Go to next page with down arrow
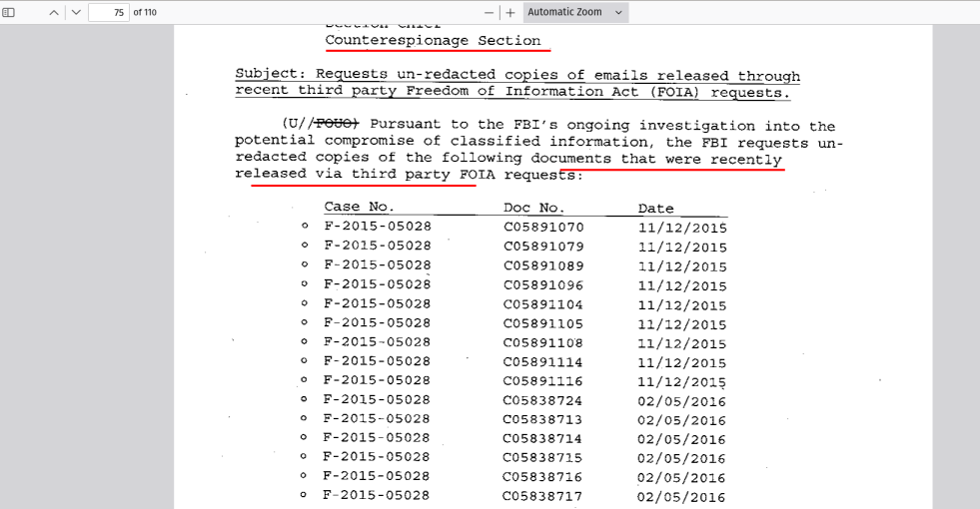This screenshot has width=980, height=509. click(x=76, y=12)
